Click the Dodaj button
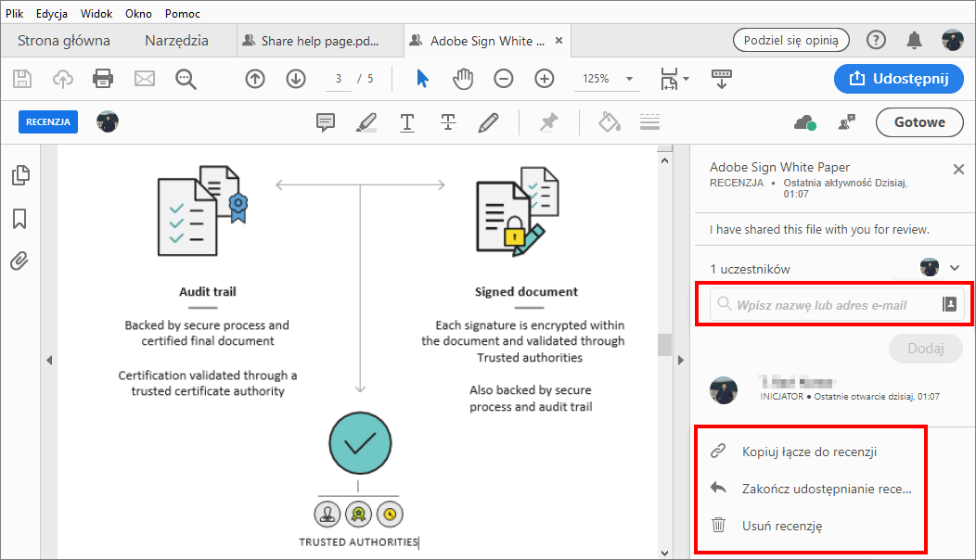This screenshot has width=976, height=560. pos(926,349)
